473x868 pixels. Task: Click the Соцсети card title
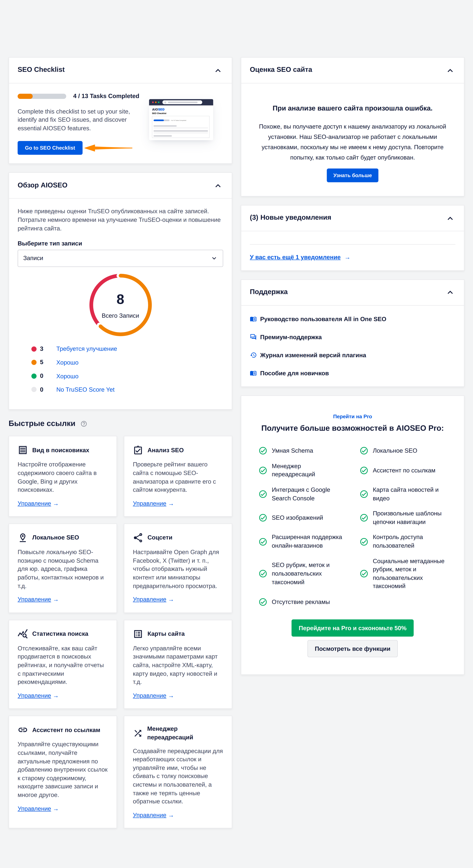160,537
